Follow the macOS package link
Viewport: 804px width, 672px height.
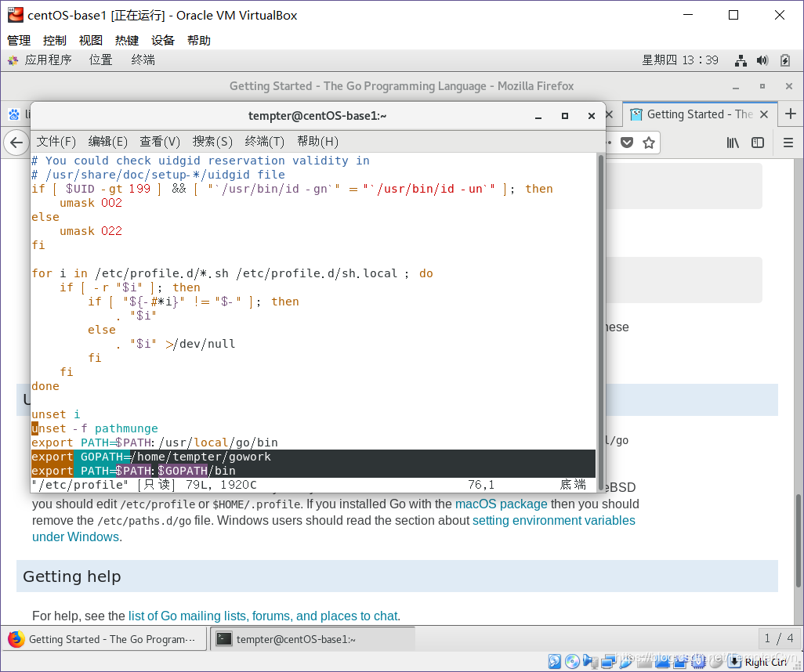501,504
